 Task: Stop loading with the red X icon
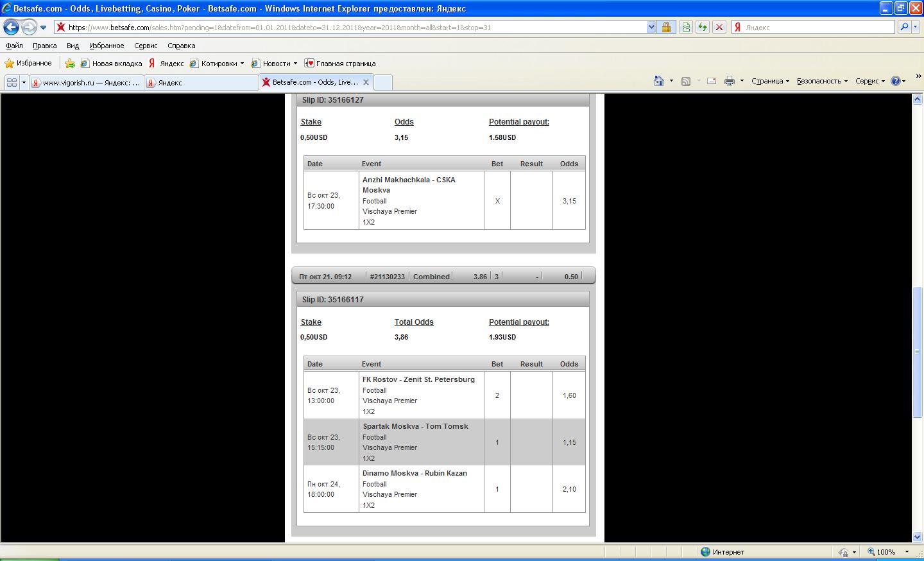pos(719,28)
